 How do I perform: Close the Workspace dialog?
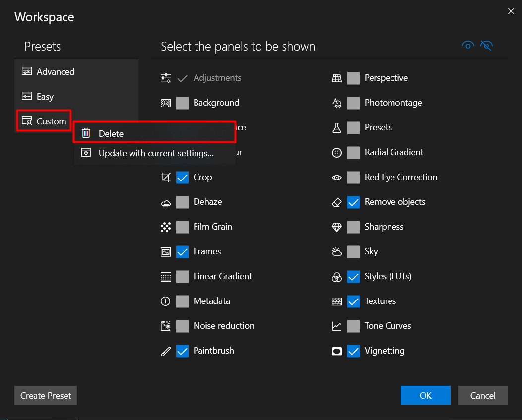511,11
